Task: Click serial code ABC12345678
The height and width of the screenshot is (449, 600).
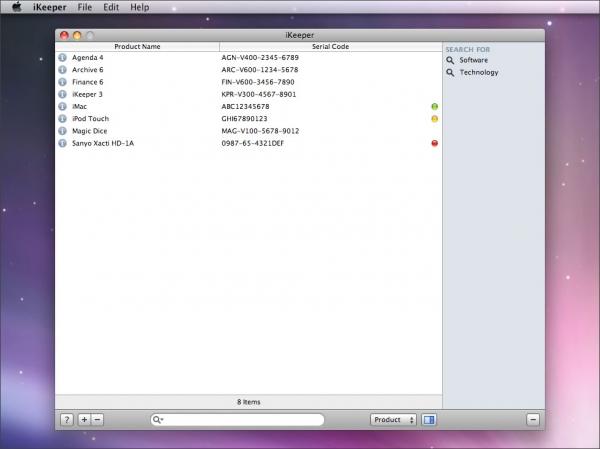Action: point(245,106)
